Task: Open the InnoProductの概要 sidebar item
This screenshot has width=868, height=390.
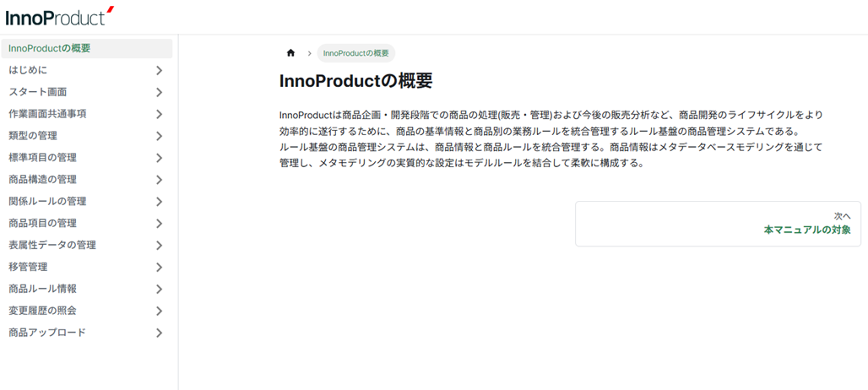Action: click(50, 48)
